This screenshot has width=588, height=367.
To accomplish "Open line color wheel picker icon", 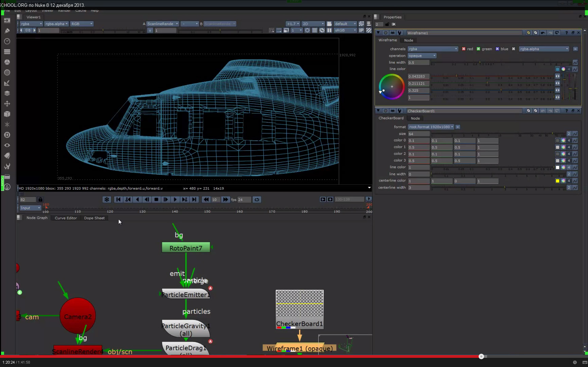I will [563, 69].
